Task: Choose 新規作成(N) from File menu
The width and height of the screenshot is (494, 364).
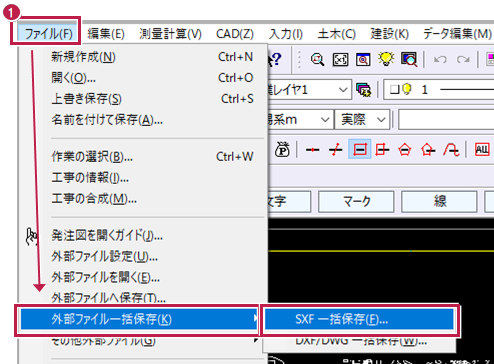Action: coord(152,57)
